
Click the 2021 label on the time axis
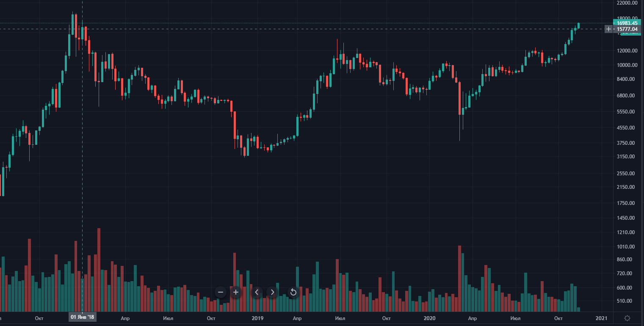[603, 318]
